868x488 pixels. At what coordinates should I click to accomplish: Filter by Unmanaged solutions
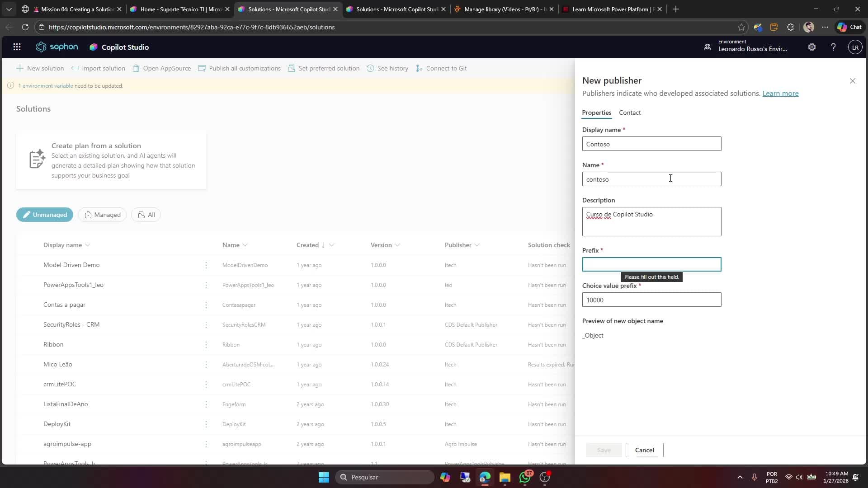45,215
